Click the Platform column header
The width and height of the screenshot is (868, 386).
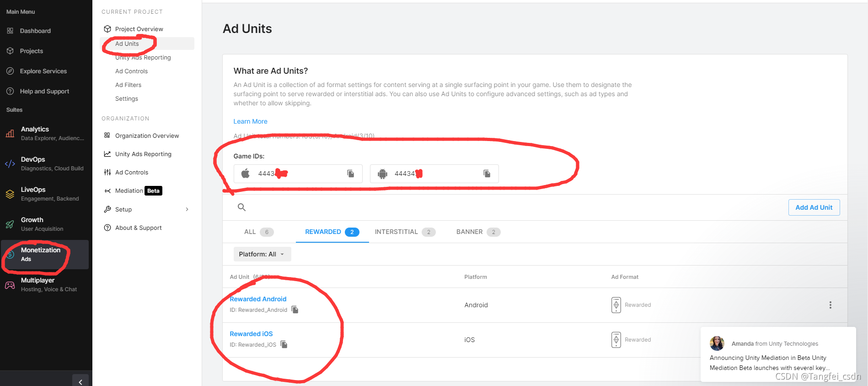tap(476, 277)
